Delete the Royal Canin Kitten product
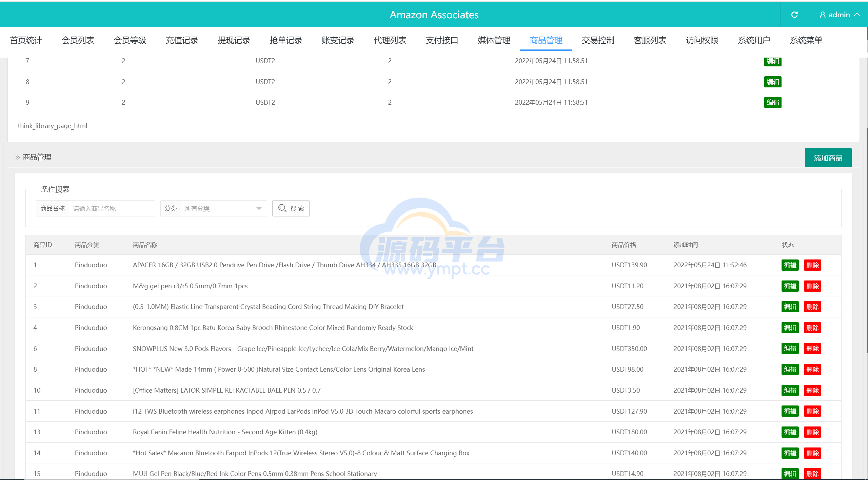Screen dimensions: 868x480 pyautogui.click(x=812, y=432)
